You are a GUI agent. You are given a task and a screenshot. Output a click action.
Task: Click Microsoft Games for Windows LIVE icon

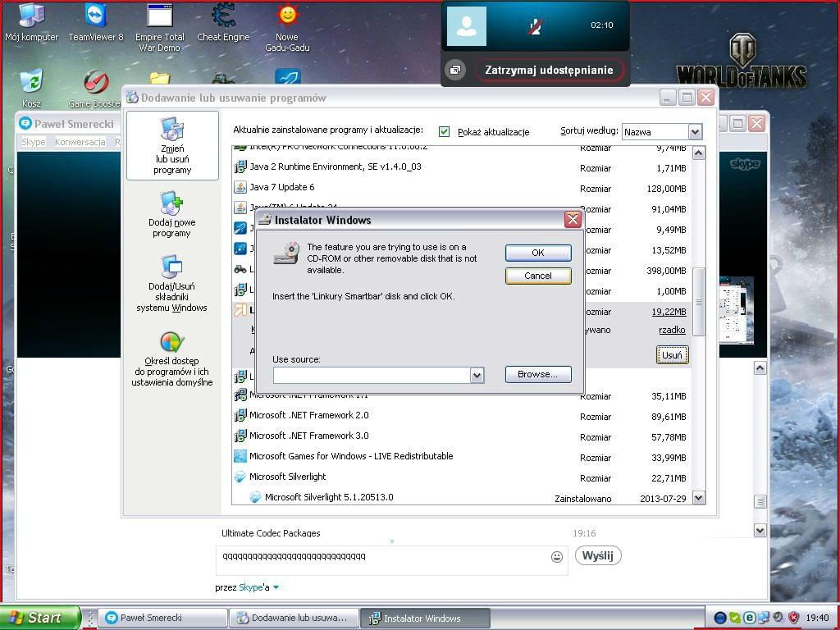click(240, 456)
